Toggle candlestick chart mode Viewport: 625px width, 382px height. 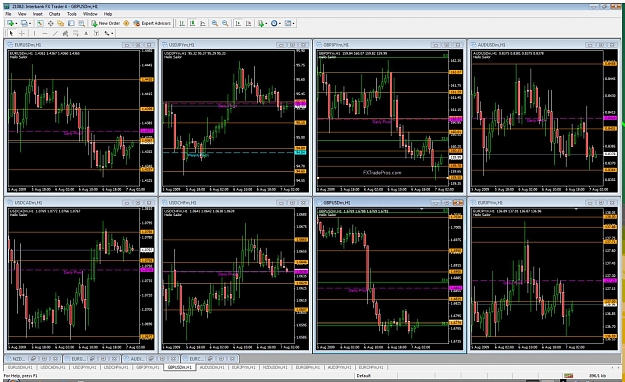click(x=192, y=24)
